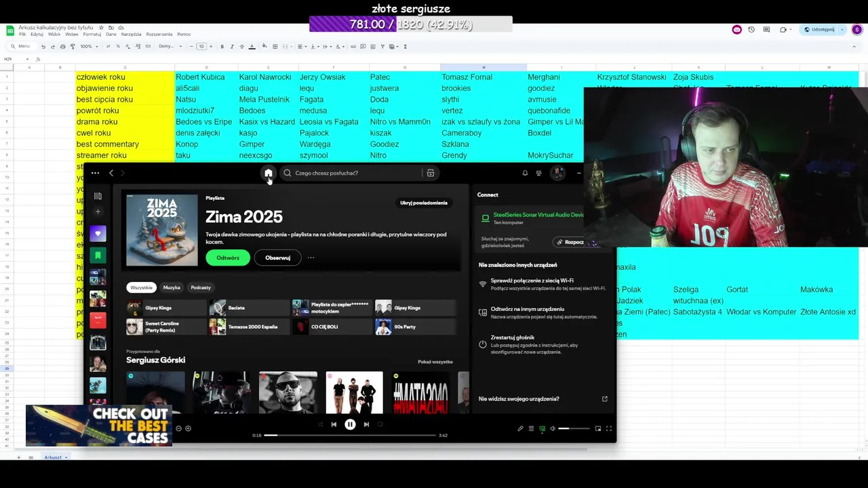The height and width of the screenshot is (488, 868).
Task: Click Pokaż wszystko link
Action: pos(435,362)
